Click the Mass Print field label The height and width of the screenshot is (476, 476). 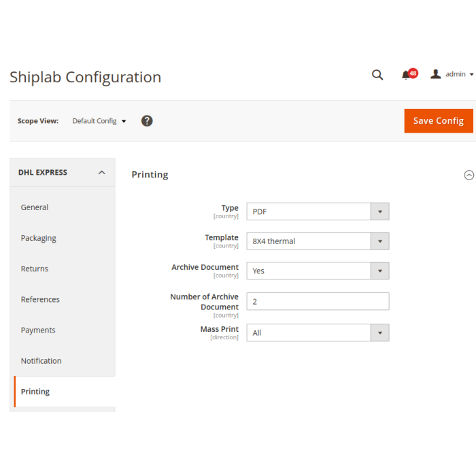tap(220, 329)
